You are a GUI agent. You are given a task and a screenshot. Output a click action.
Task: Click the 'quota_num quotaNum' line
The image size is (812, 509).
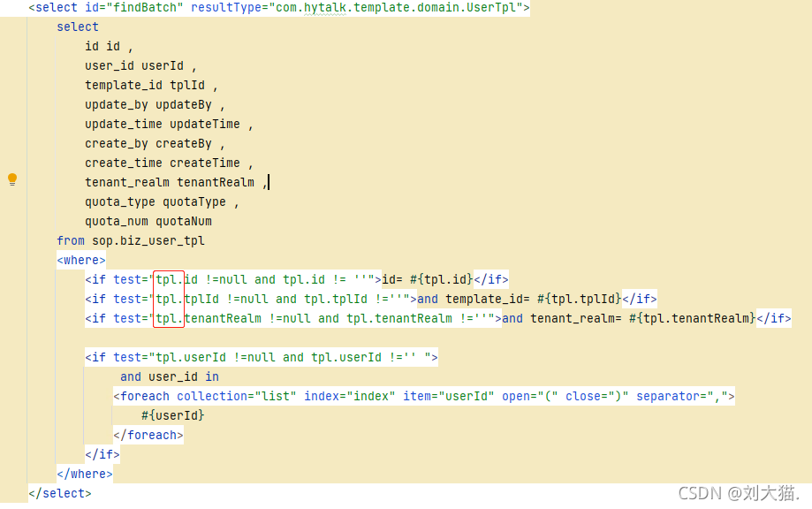pos(148,221)
